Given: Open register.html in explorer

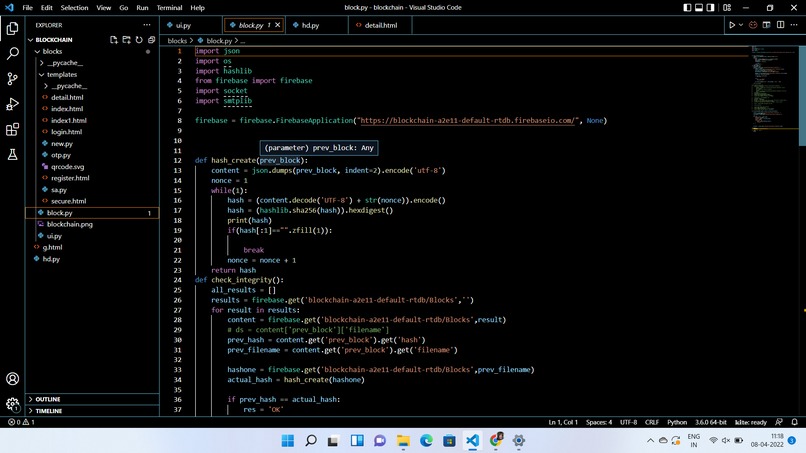Looking at the screenshot, I should coord(70,178).
